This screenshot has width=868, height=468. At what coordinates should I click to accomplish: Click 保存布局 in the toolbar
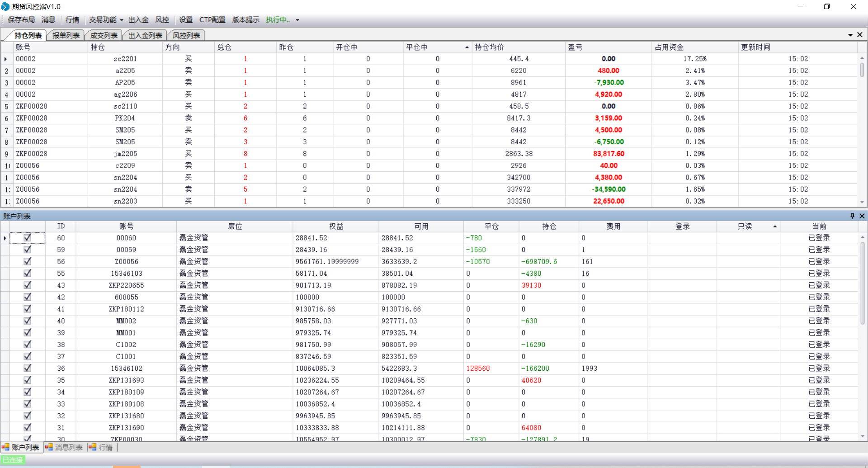(x=21, y=20)
